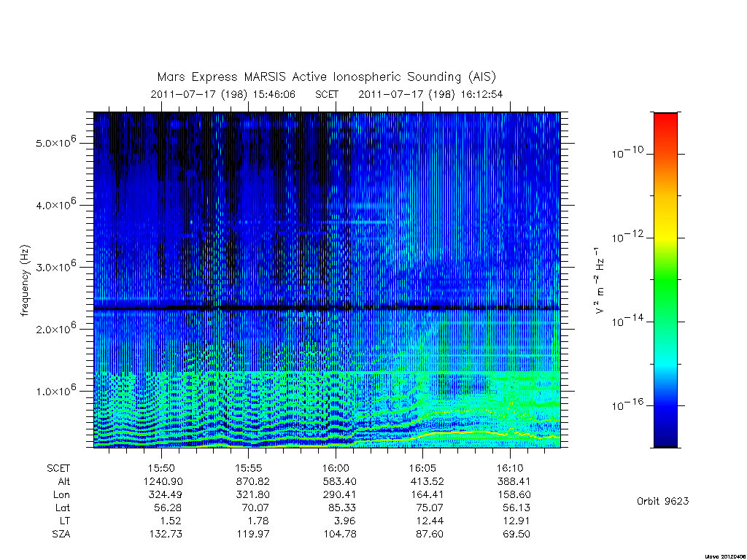Click latitude value 56.13
This screenshot has width=747, height=560.
tap(517, 507)
